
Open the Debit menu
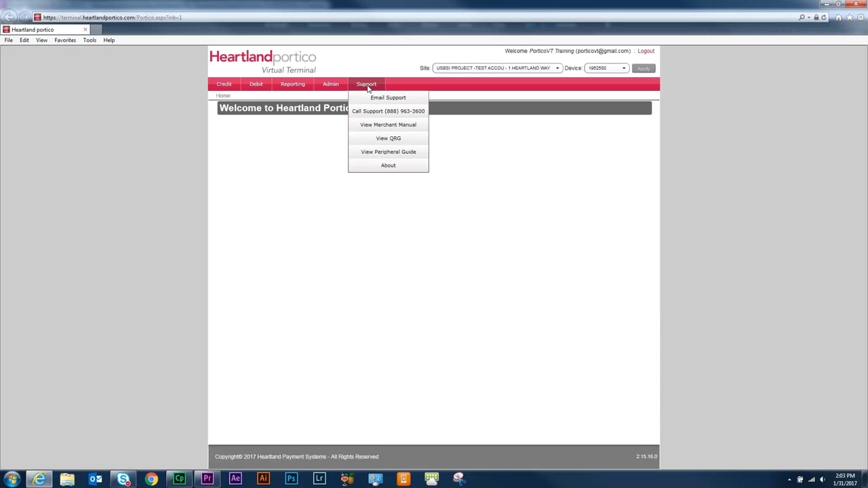click(256, 84)
